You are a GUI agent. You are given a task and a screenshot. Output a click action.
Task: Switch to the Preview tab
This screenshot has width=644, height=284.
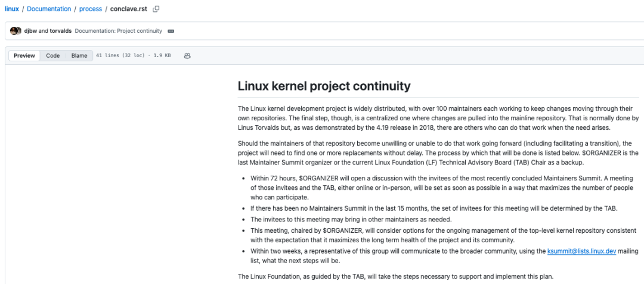24,56
